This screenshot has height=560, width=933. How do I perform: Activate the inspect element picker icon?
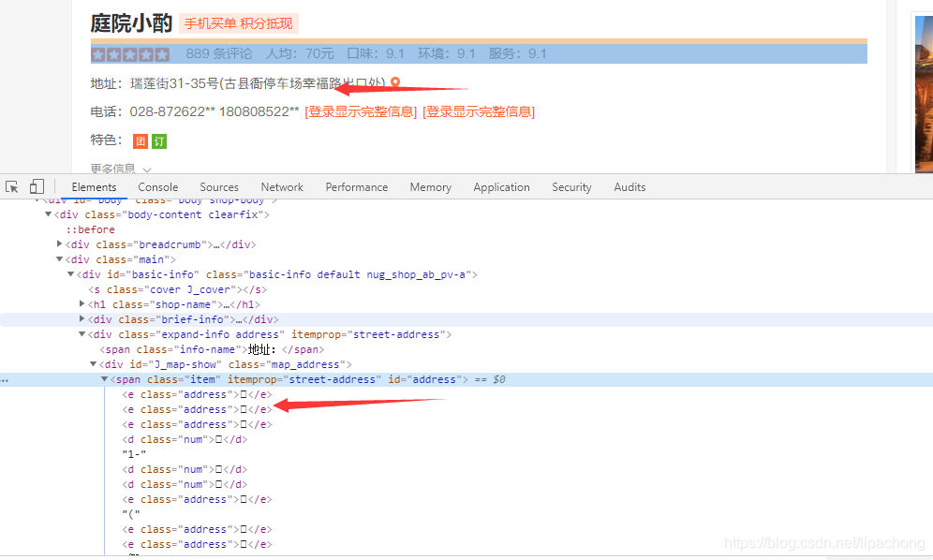(x=12, y=187)
